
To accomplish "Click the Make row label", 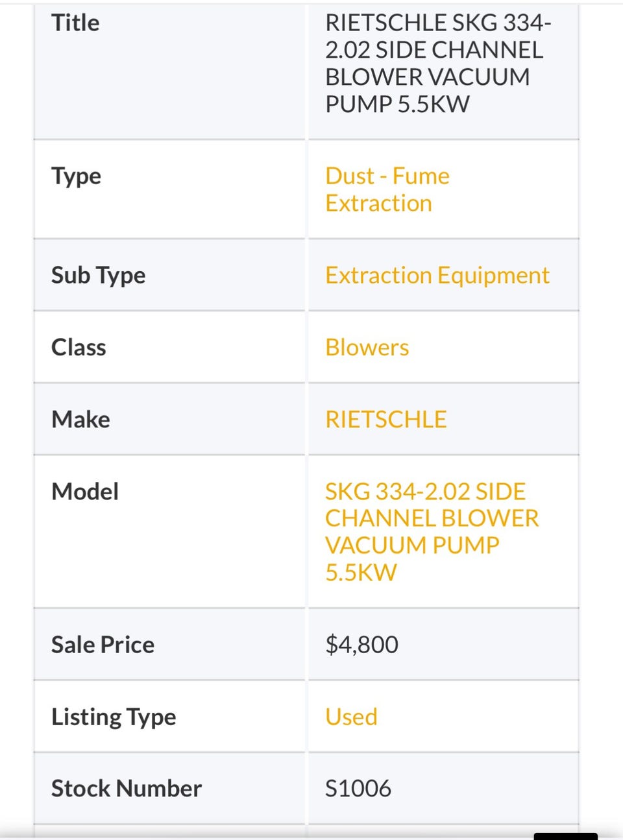I will (x=80, y=420).
